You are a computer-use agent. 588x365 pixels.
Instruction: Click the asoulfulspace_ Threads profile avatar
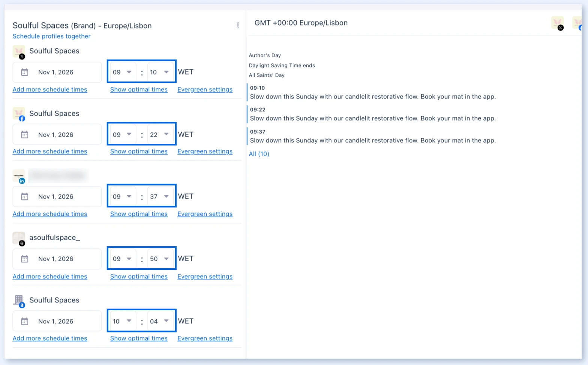tap(19, 238)
